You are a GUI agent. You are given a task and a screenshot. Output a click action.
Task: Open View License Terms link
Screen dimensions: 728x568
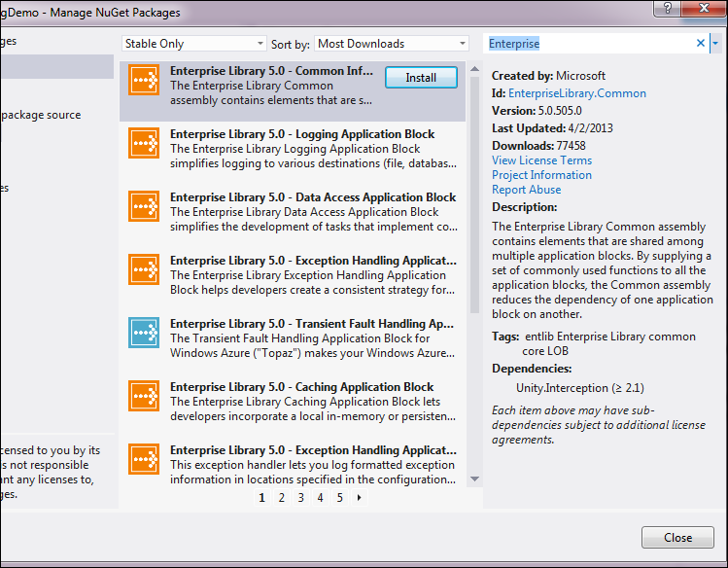541,160
